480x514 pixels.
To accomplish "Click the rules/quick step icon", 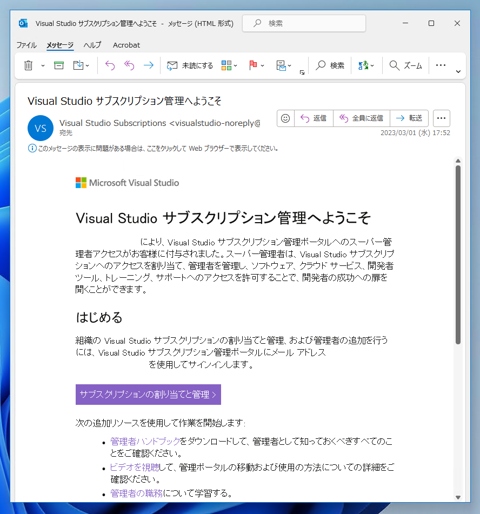I will (281, 65).
